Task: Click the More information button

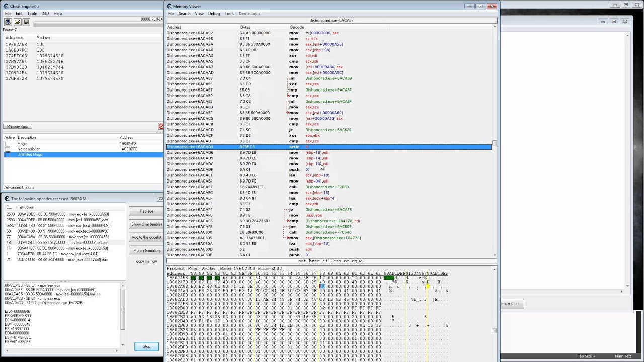Action: (x=146, y=250)
